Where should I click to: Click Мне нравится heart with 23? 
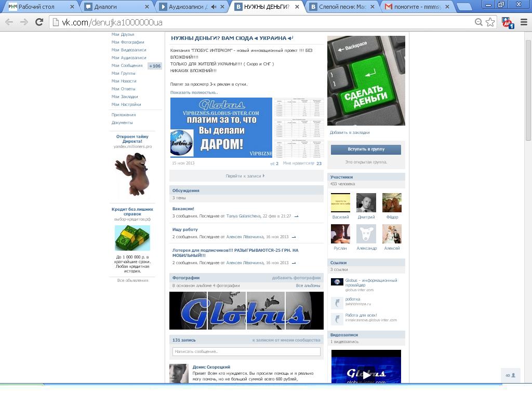302,164
